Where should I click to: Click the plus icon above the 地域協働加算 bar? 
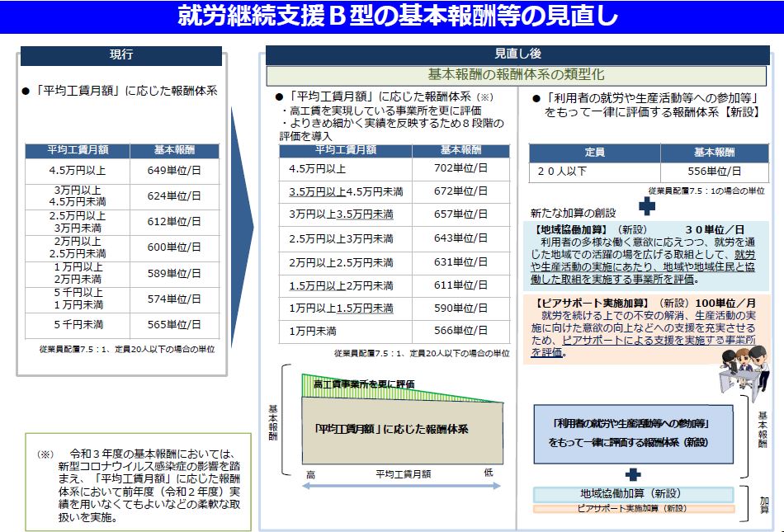point(633,474)
